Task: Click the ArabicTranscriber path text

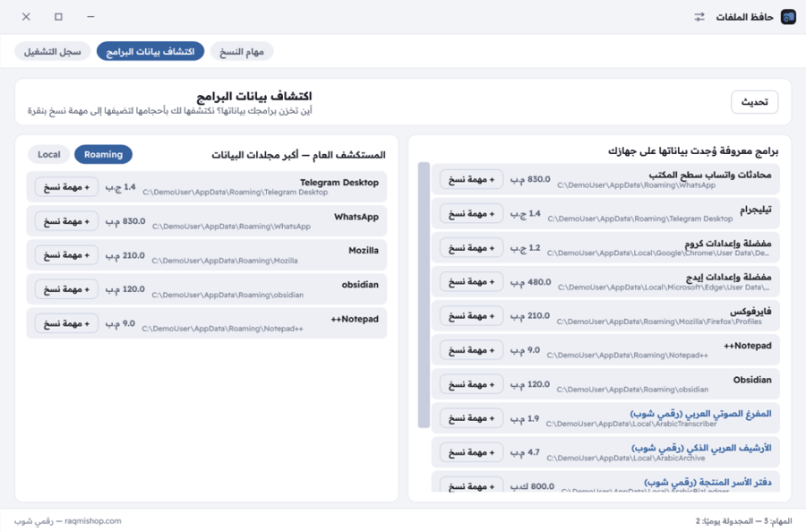Action: pos(631,424)
